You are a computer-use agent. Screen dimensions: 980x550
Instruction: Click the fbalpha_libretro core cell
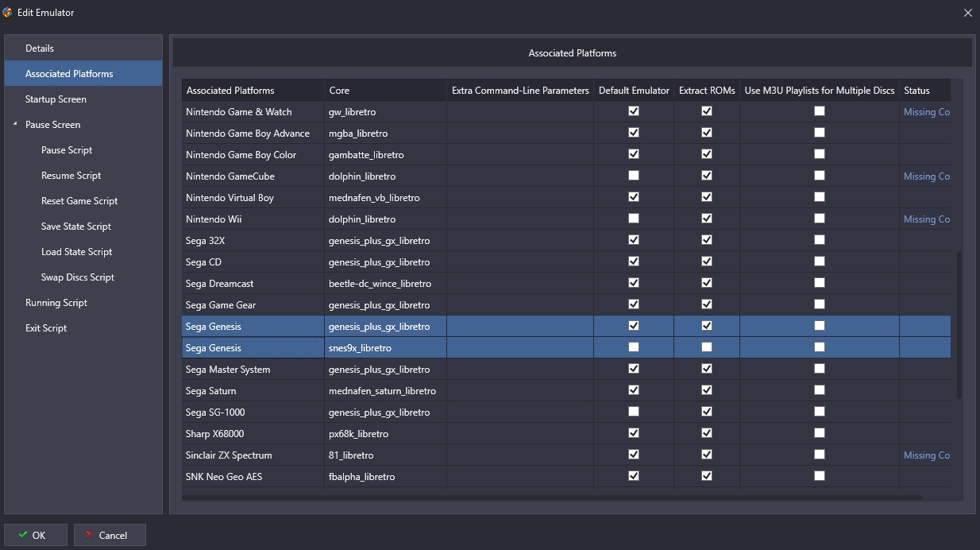pyautogui.click(x=385, y=477)
